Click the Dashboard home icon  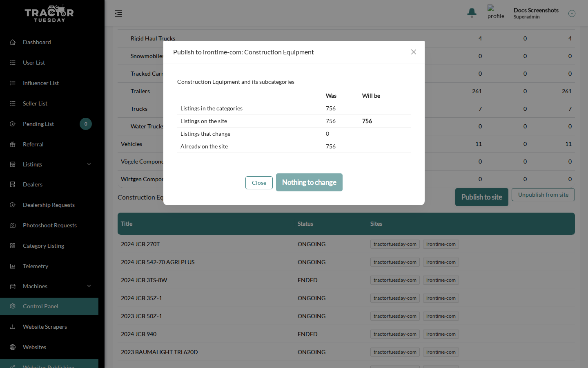coord(13,42)
